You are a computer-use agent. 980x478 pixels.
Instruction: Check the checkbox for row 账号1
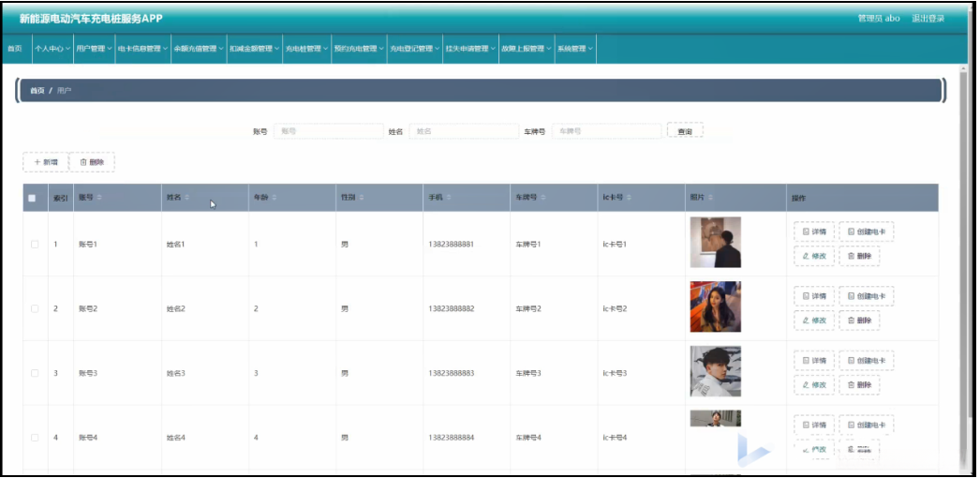[35, 245]
